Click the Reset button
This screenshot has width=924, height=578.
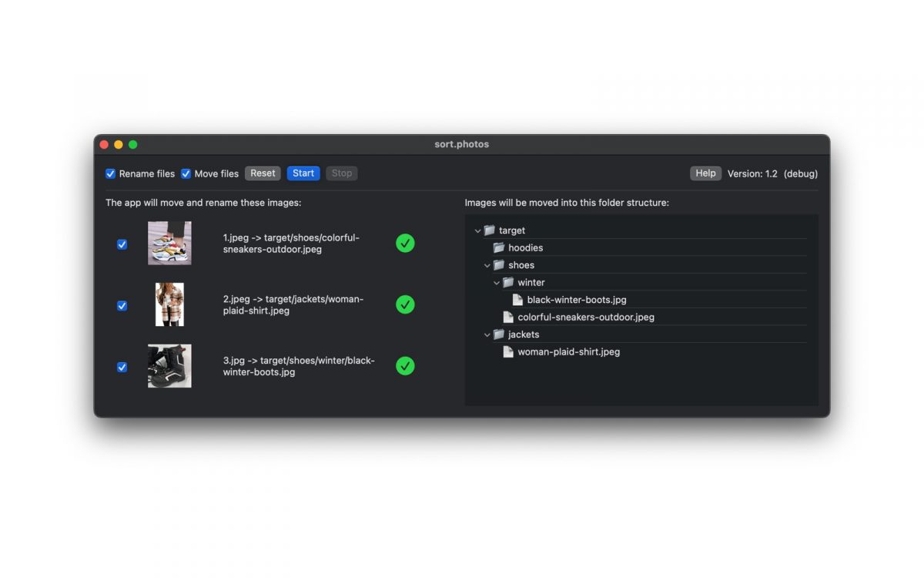263,173
